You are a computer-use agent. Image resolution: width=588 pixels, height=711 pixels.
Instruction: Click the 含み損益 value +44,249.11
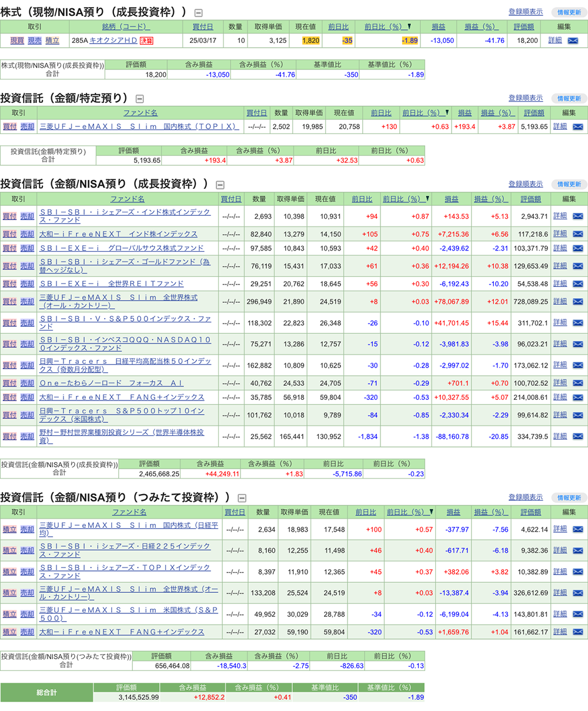[x=222, y=473]
